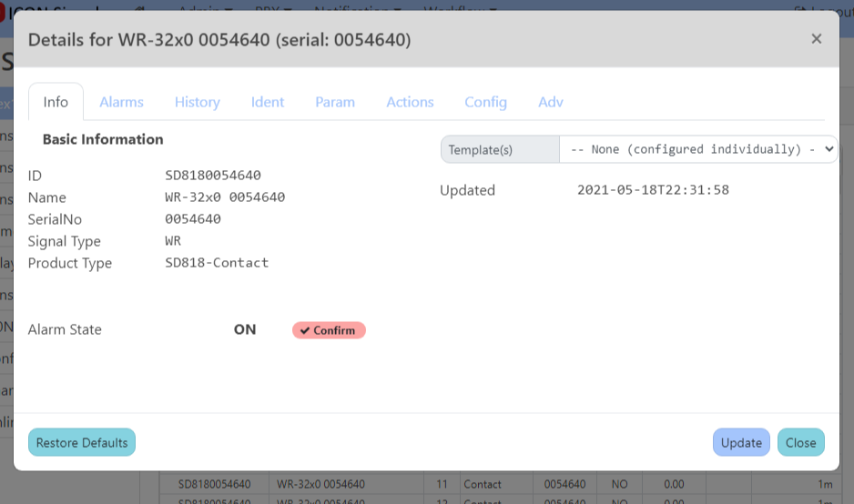Click the Product Type value SD818-Contact
This screenshot has height=504, width=854.
click(217, 263)
